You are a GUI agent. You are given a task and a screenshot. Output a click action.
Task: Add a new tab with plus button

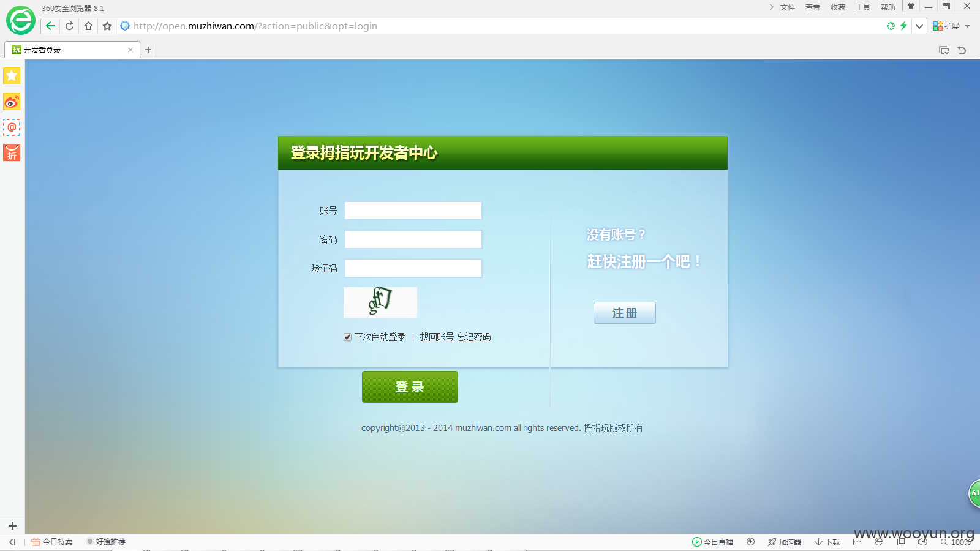pos(148,50)
